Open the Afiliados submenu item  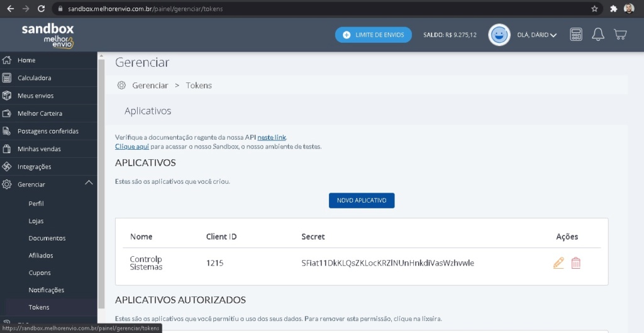tap(41, 256)
